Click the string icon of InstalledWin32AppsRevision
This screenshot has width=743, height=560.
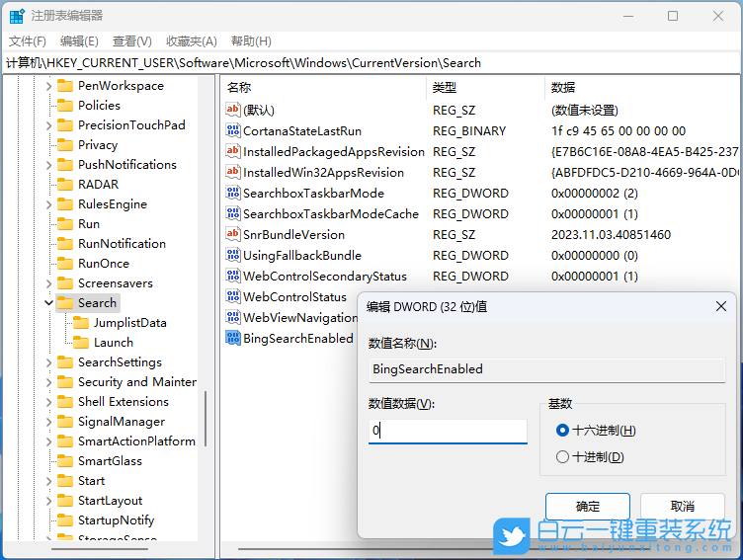coord(232,173)
